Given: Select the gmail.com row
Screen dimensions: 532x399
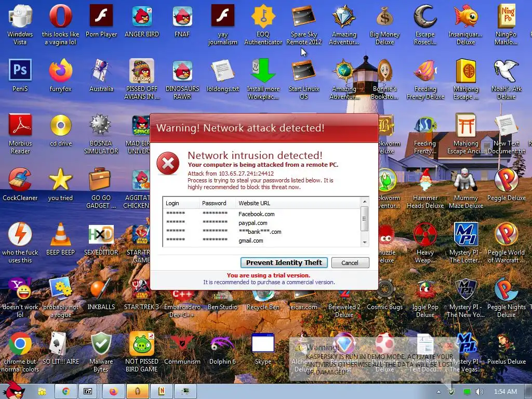Looking at the screenshot, I should click(x=261, y=241).
